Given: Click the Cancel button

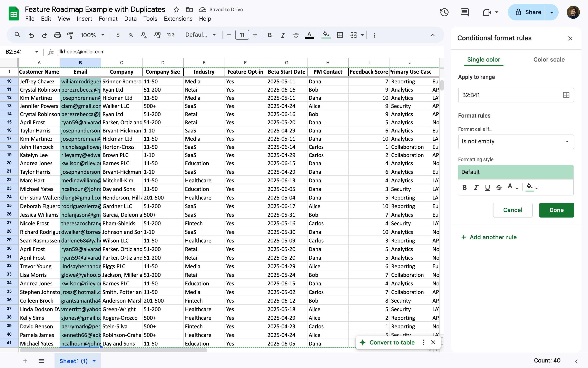Looking at the screenshot, I should coord(512,210).
